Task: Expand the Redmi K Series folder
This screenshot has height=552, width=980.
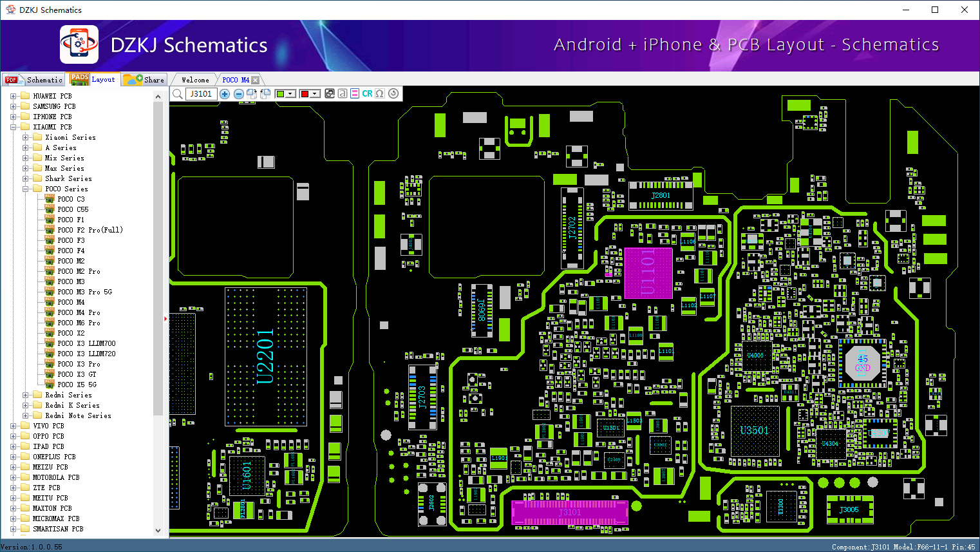Action: 25,405
